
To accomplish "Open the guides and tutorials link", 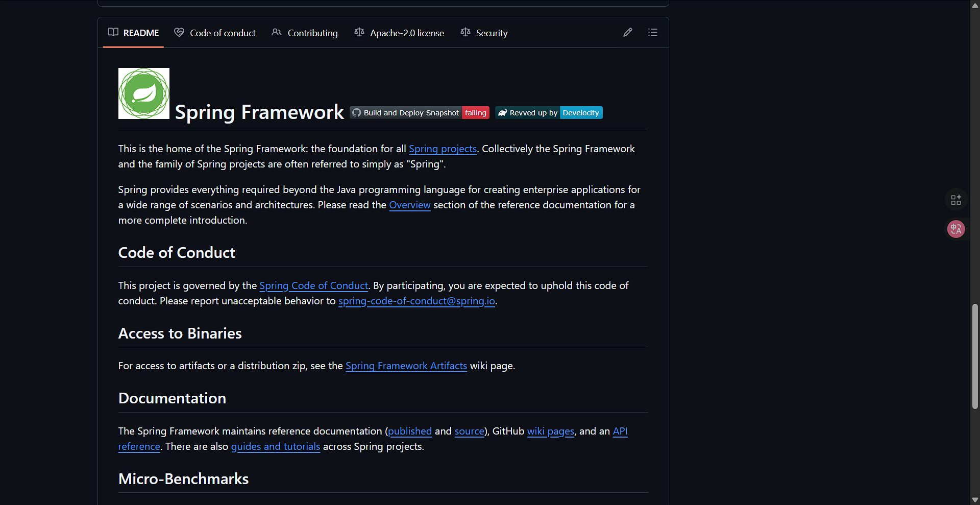I will point(276,446).
